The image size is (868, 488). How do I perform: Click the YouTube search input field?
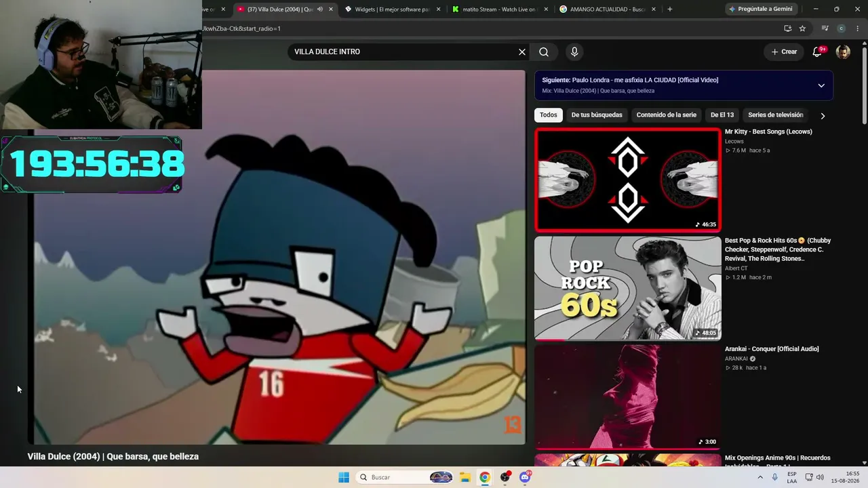tap(403, 52)
